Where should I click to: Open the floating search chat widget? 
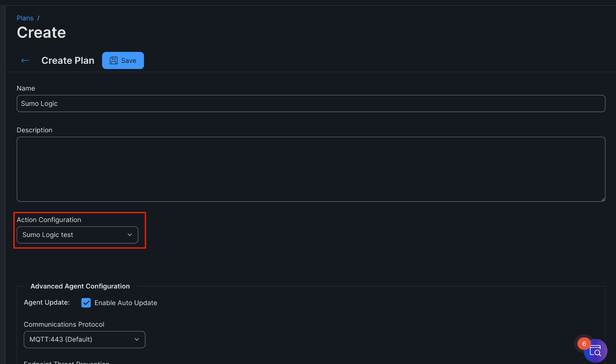coord(596,351)
